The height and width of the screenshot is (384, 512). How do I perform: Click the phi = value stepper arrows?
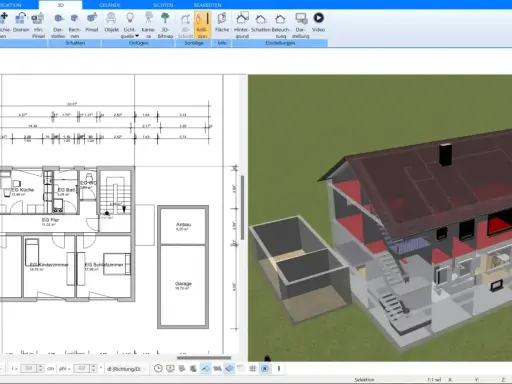pyautogui.click(x=94, y=368)
